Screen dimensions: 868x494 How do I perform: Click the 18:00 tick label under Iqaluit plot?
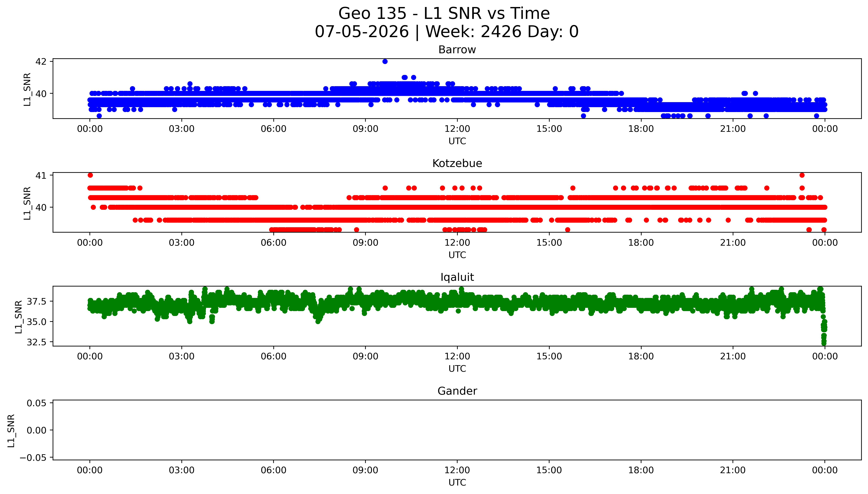(641, 356)
